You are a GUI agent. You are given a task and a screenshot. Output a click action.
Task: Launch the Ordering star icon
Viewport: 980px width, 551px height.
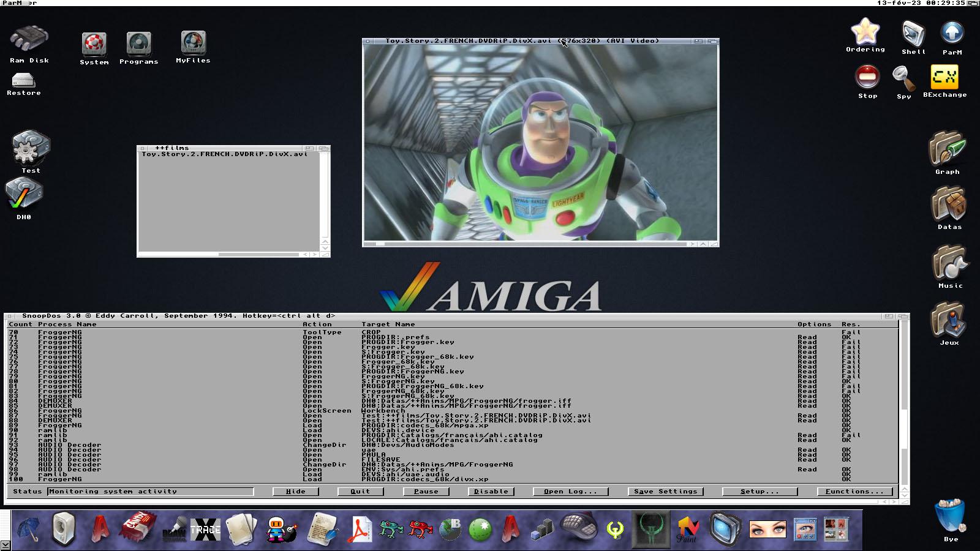[865, 31]
